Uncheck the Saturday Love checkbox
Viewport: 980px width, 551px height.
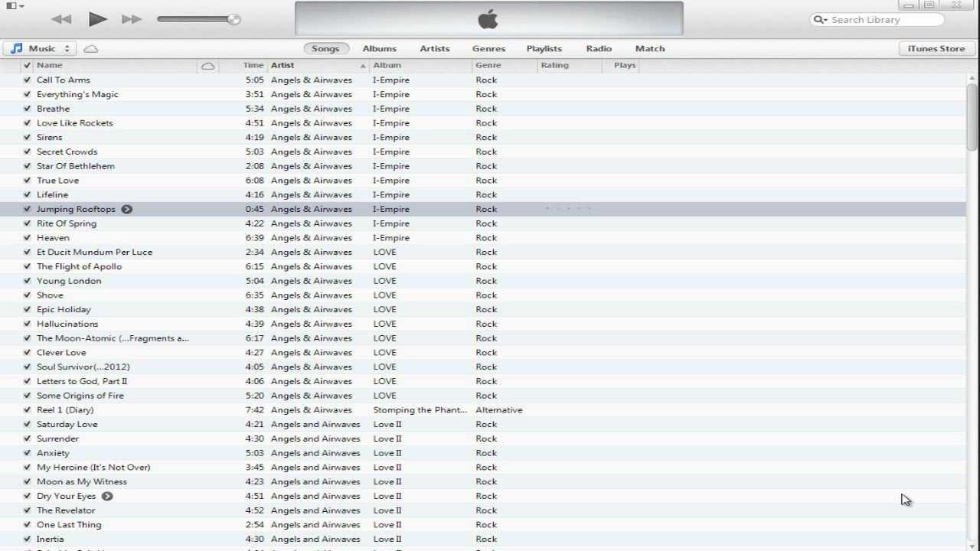[28, 424]
